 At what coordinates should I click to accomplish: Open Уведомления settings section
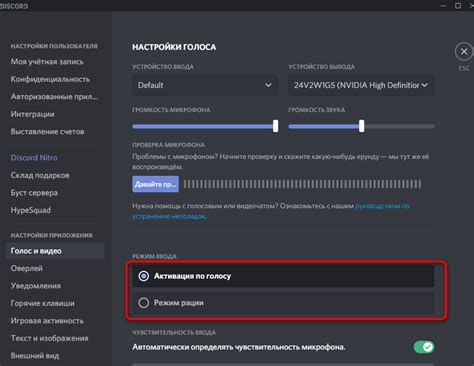pos(36,286)
